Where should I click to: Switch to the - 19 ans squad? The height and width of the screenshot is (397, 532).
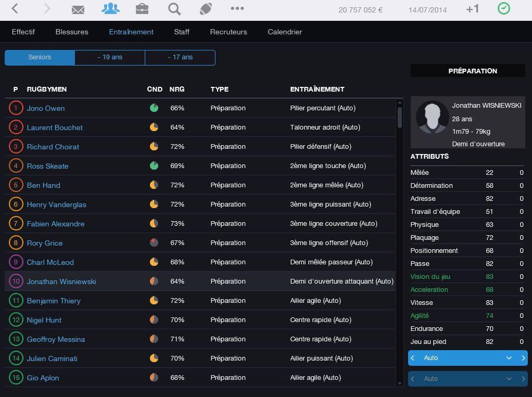110,57
